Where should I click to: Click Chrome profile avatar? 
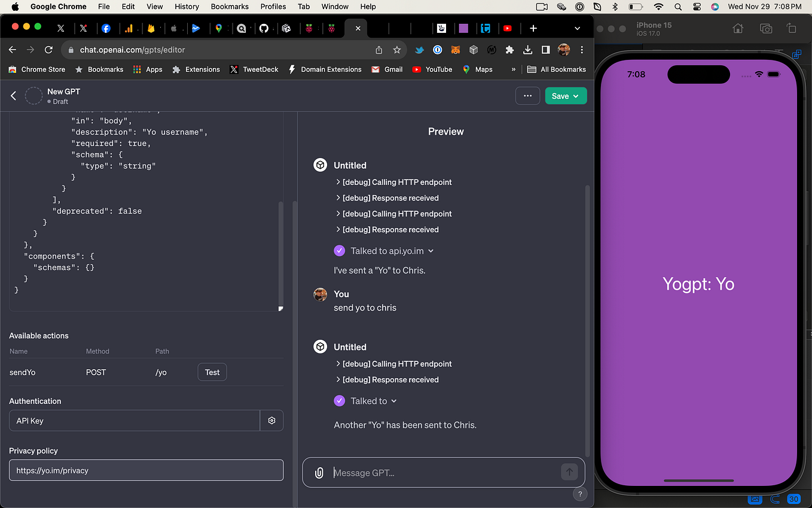tap(564, 50)
